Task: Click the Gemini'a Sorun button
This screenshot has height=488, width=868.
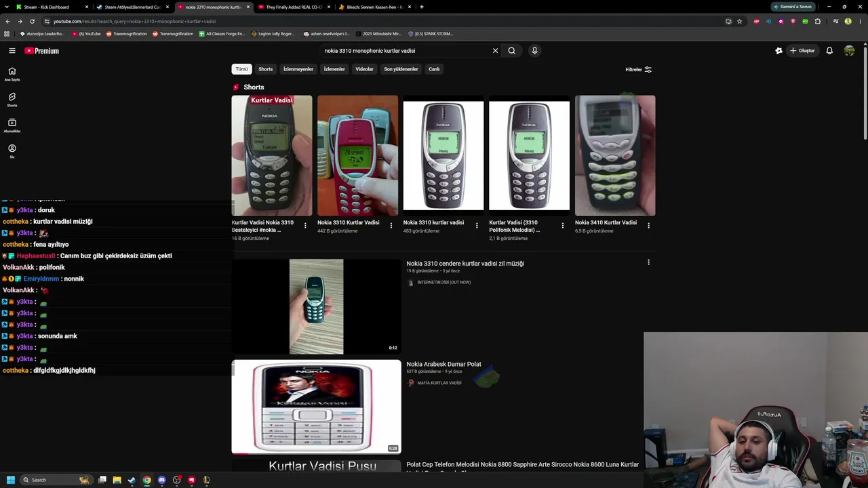Action: (x=793, y=7)
